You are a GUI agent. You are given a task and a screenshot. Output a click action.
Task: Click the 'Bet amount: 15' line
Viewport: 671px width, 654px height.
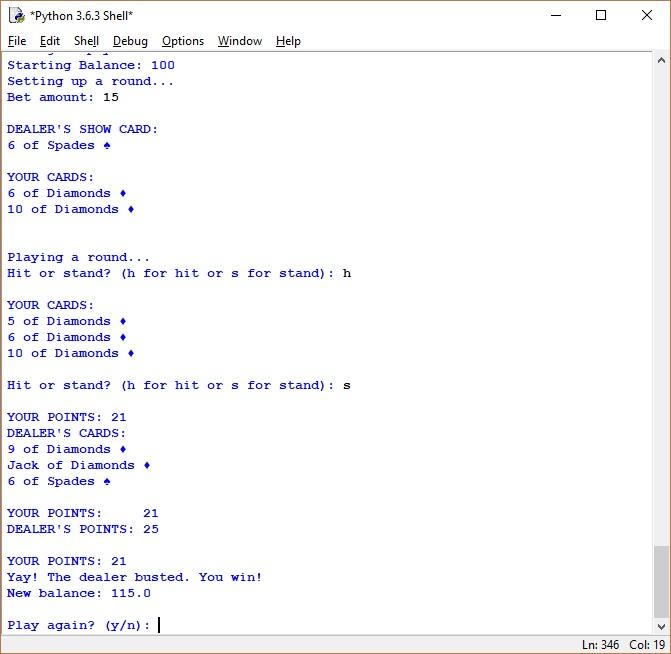click(63, 97)
